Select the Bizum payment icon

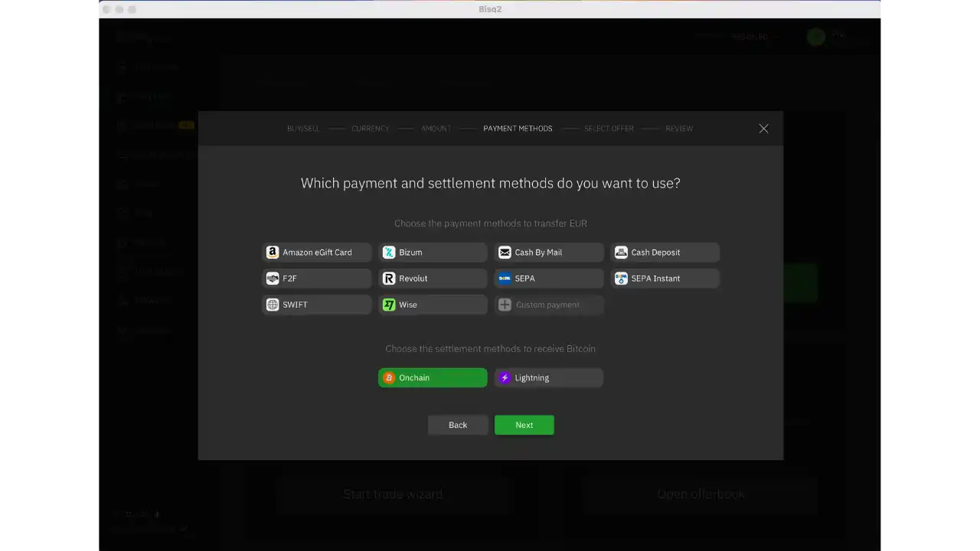[389, 252]
